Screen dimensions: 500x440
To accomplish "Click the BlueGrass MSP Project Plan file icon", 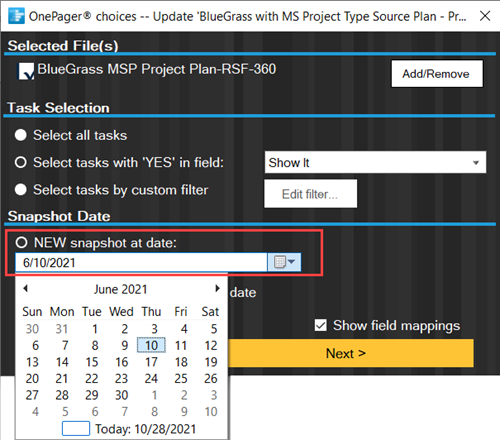I will (x=26, y=71).
